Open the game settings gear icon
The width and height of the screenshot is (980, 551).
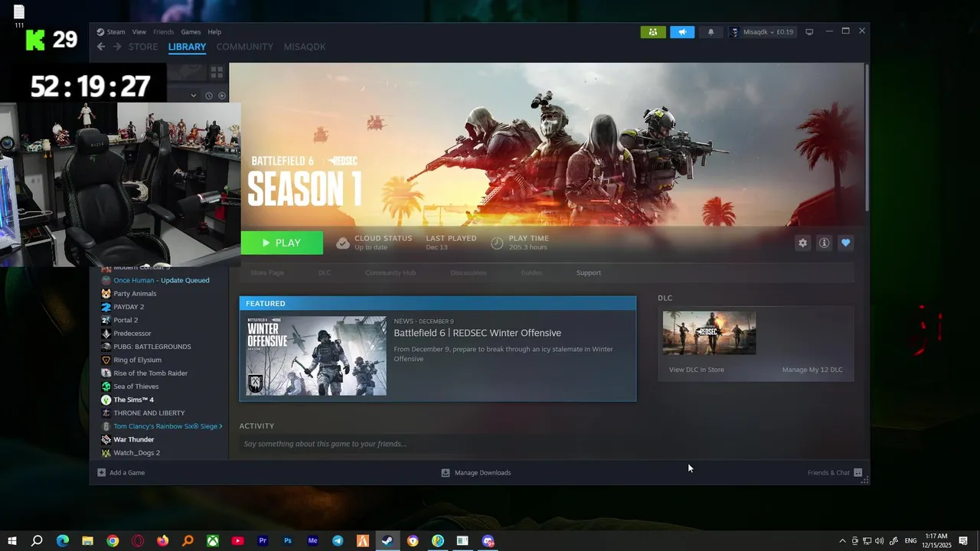(802, 243)
